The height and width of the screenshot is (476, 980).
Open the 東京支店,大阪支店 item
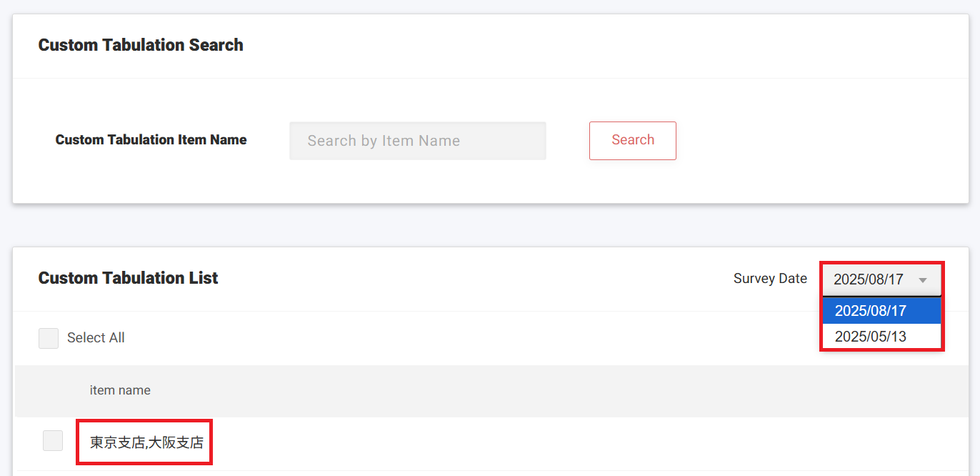point(146,443)
